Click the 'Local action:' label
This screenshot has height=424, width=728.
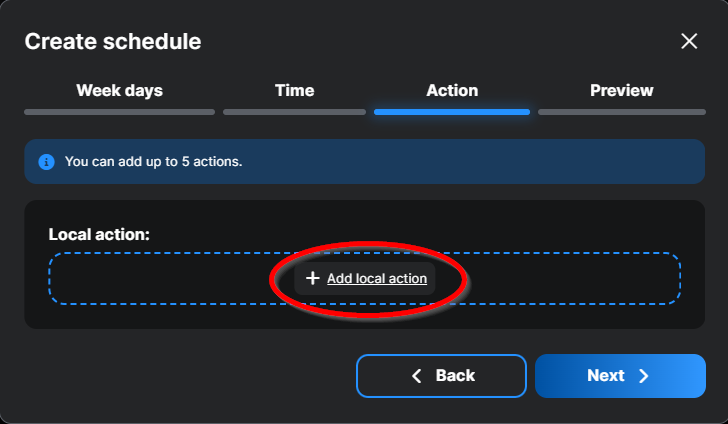click(x=99, y=234)
